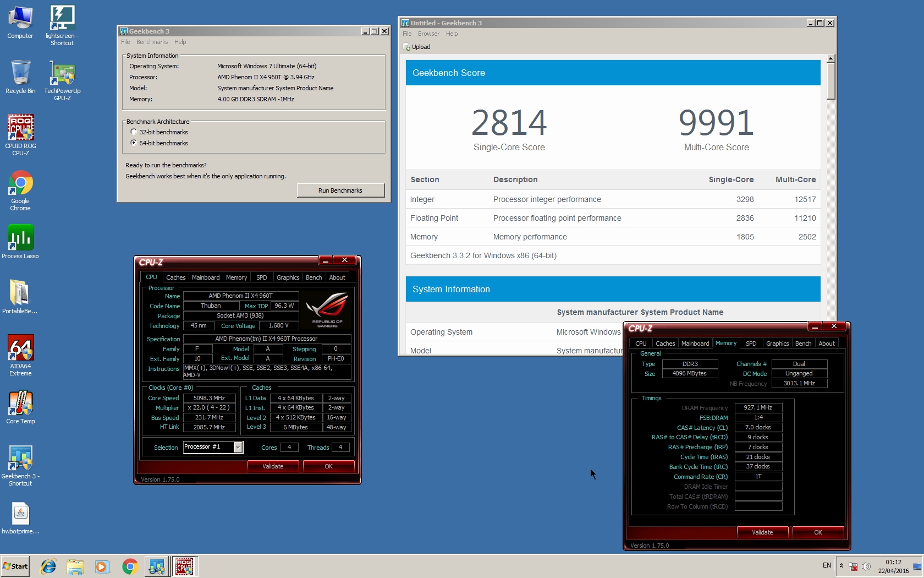Screen dimensions: 924x578
Task: Open Help menu in Untitled Geekbench window
Action: click(452, 34)
